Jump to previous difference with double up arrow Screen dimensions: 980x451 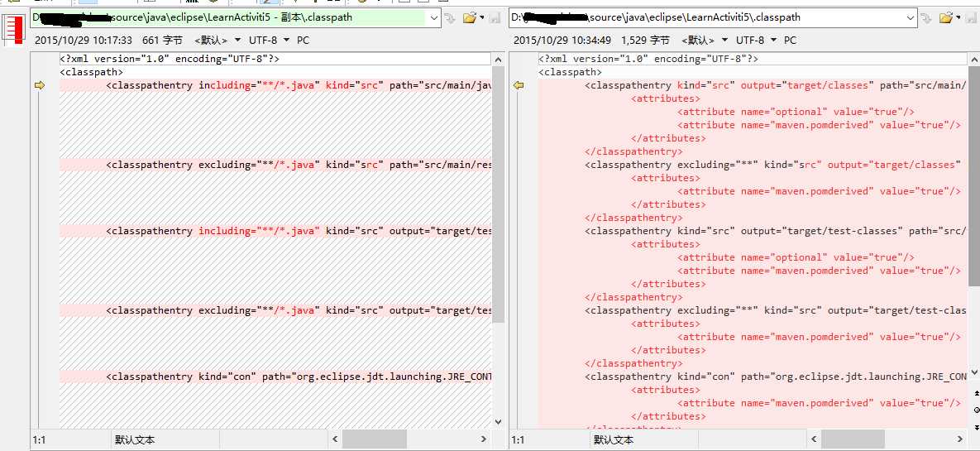(x=976, y=393)
